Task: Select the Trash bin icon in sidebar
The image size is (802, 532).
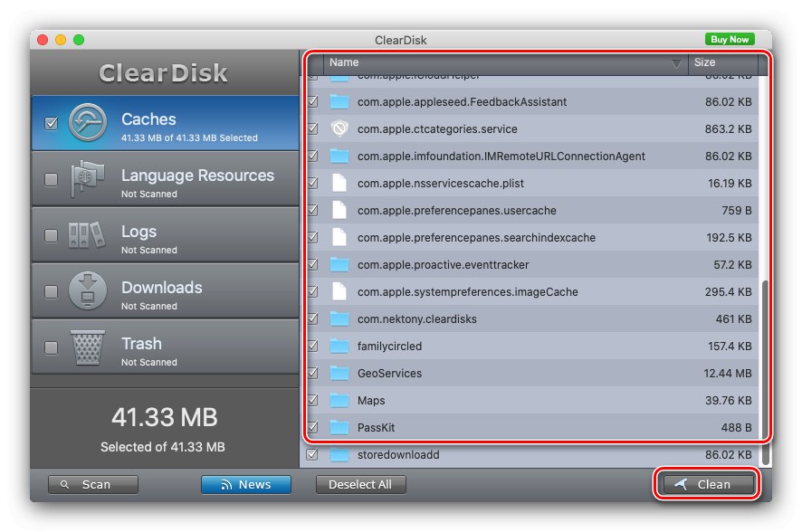Action: pos(87,347)
